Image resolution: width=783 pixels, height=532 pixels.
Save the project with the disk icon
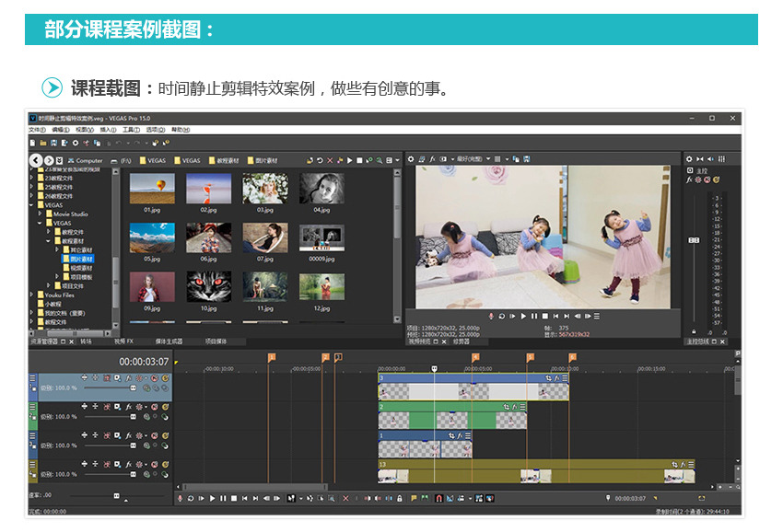click(x=53, y=143)
